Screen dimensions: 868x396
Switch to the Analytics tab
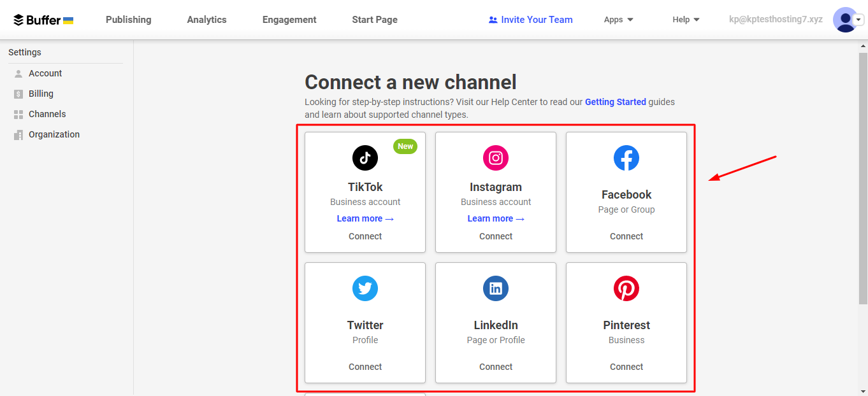[x=206, y=20]
